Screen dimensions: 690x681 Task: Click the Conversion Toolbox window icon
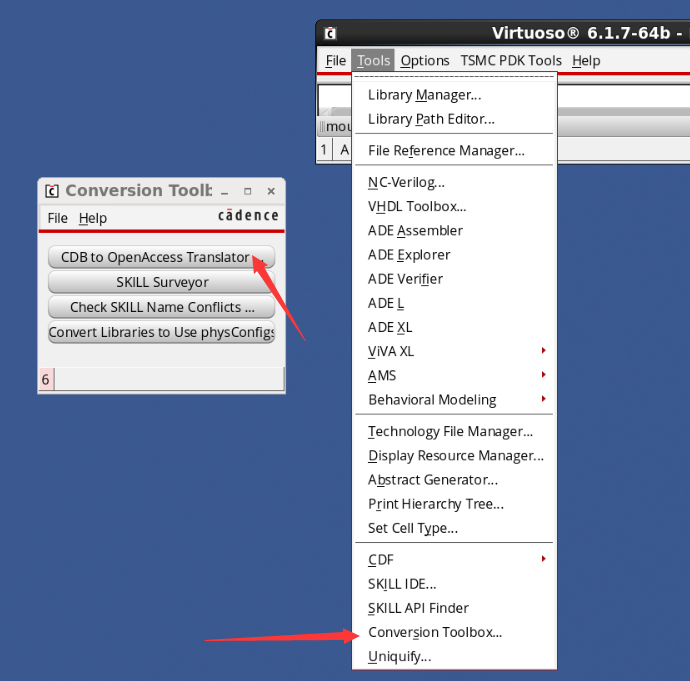pyautogui.click(x=51, y=191)
